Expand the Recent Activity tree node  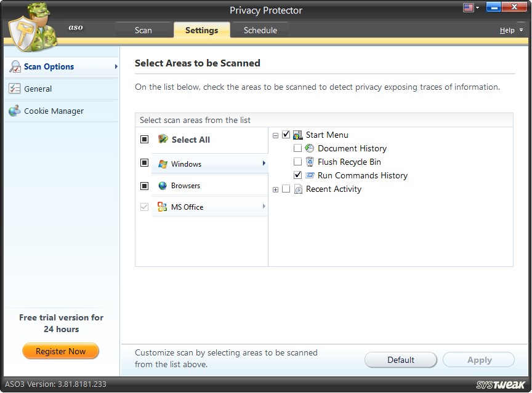pyautogui.click(x=275, y=189)
